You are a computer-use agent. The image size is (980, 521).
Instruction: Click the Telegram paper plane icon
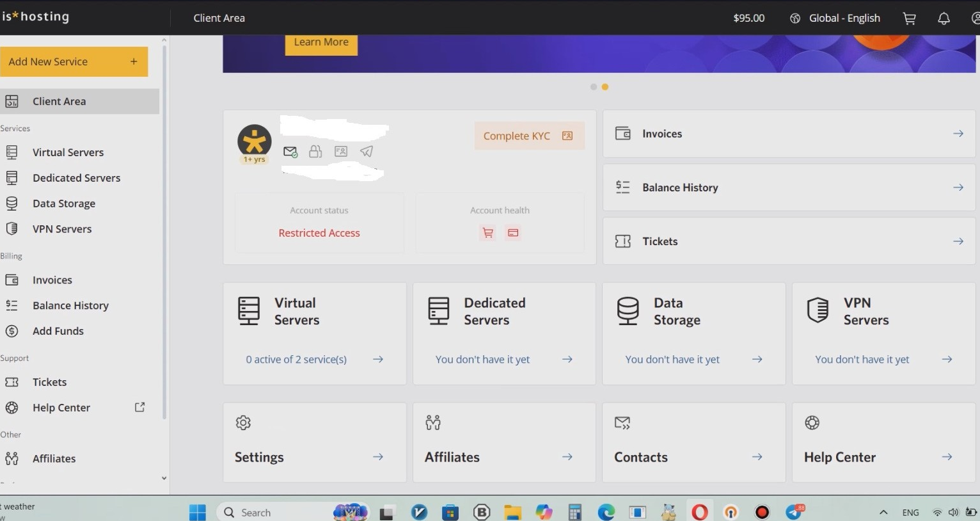(367, 152)
